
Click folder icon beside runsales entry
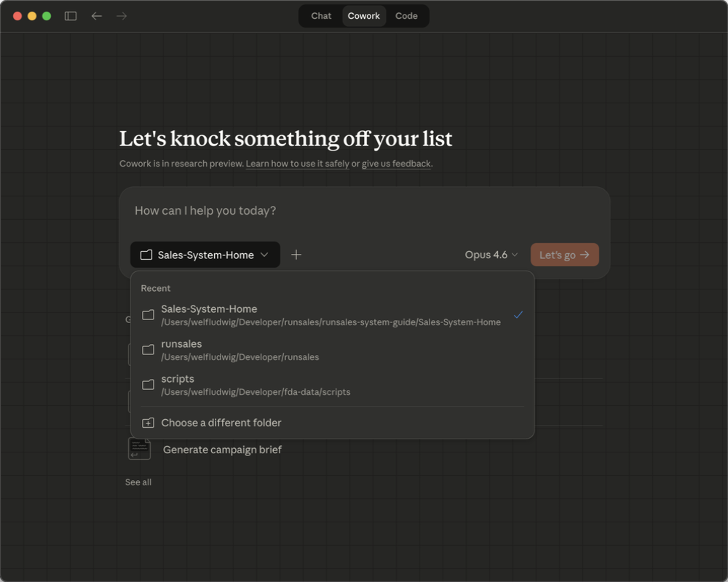point(148,350)
